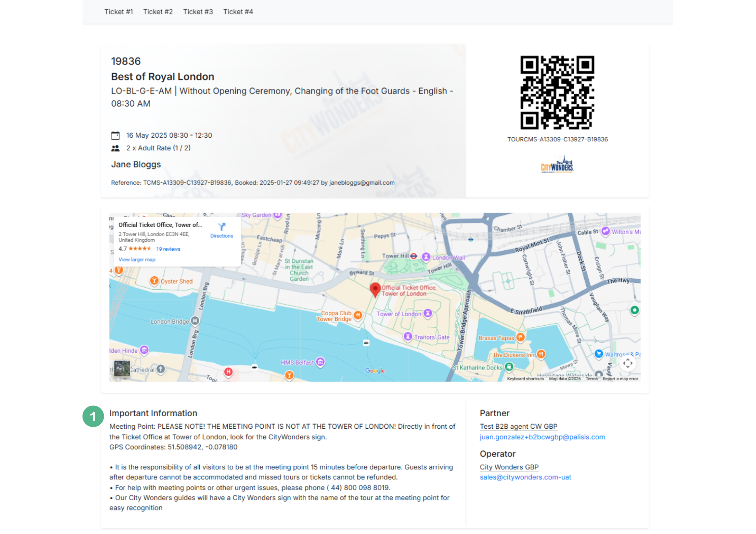Open map Terms link
Screen dimensions: 756x534
point(592,379)
